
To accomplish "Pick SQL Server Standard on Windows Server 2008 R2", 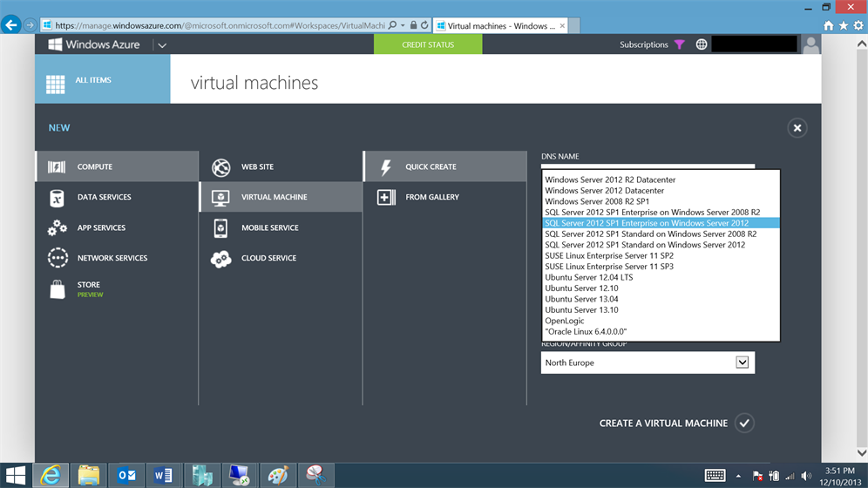I will [661, 234].
